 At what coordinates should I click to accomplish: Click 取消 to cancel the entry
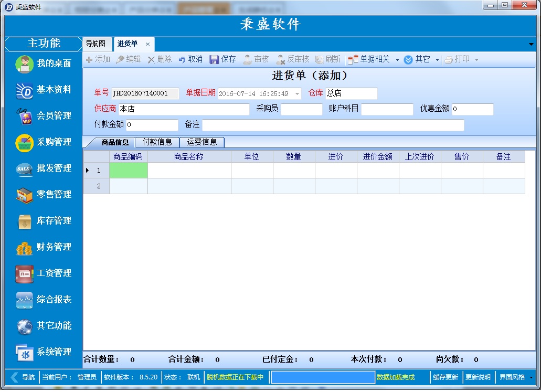click(x=190, y=59)
